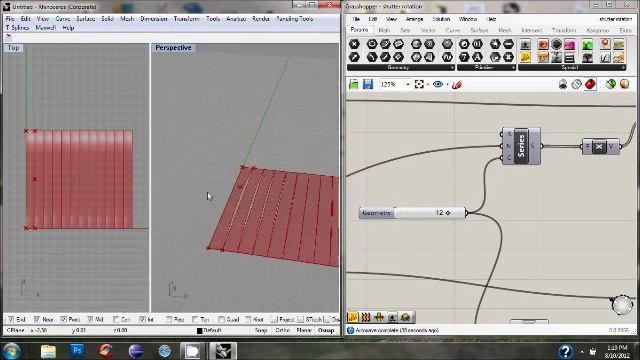Toggle the Point osnap checkbox
This screenshot has width=640, height=360.
pos(63,319)
